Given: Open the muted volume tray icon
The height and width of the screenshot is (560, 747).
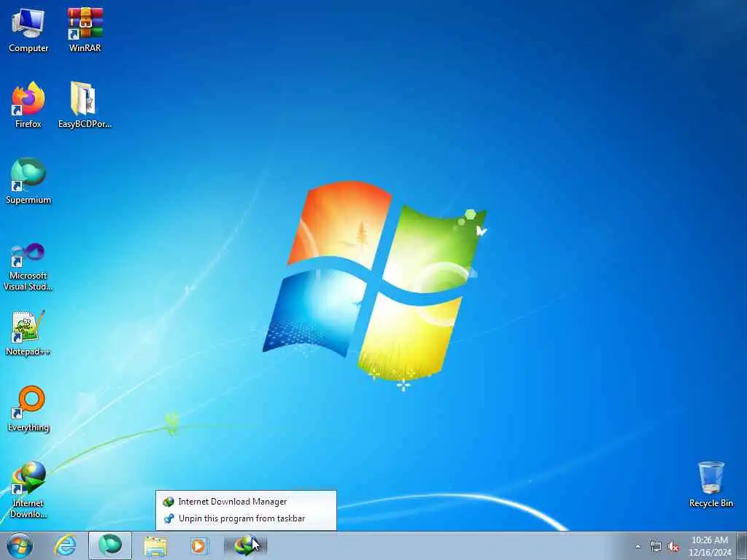Looking at the screenshot, I should coord(673,547).
